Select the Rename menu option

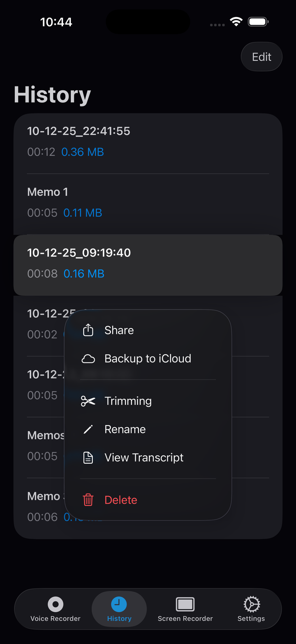[125, 430]
